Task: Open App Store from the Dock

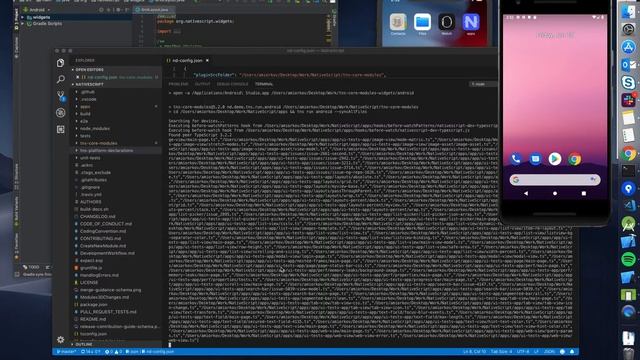Action: (x=628, y=47)
